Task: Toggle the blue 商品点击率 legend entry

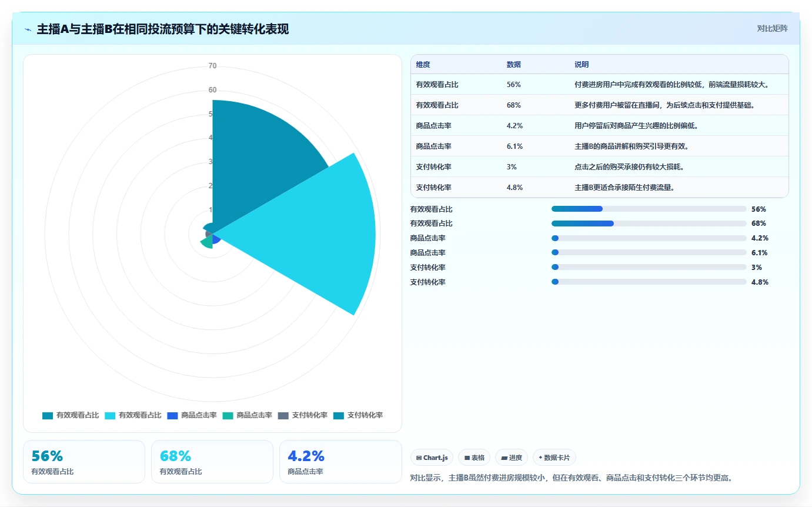Action: pos(192,415)
